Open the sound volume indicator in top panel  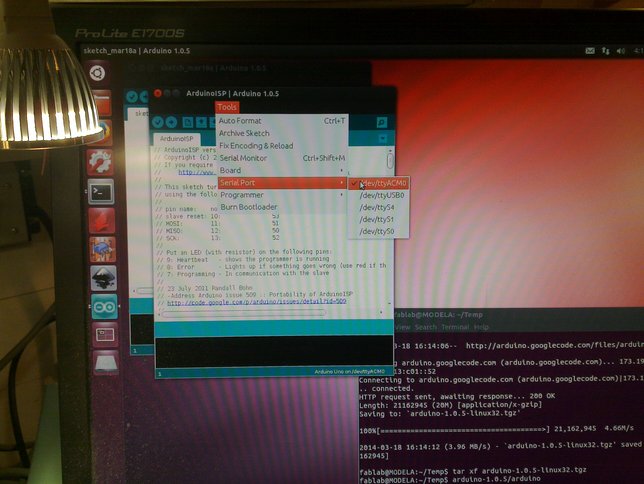[621, 51]
